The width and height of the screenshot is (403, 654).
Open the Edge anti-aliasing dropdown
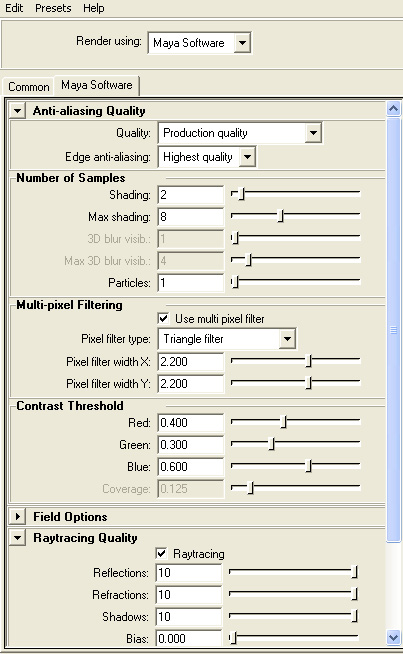click(x=247, y=157)
